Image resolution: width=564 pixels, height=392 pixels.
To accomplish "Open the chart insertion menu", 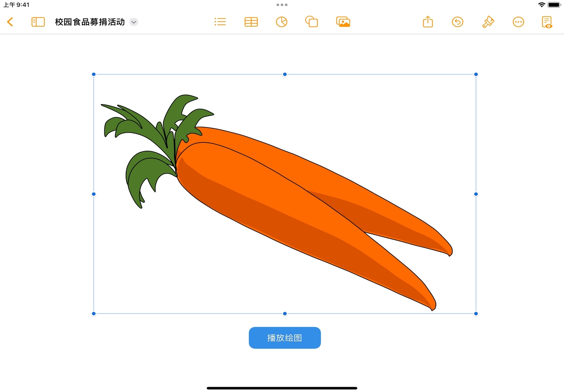I will [x=281, y=22].
